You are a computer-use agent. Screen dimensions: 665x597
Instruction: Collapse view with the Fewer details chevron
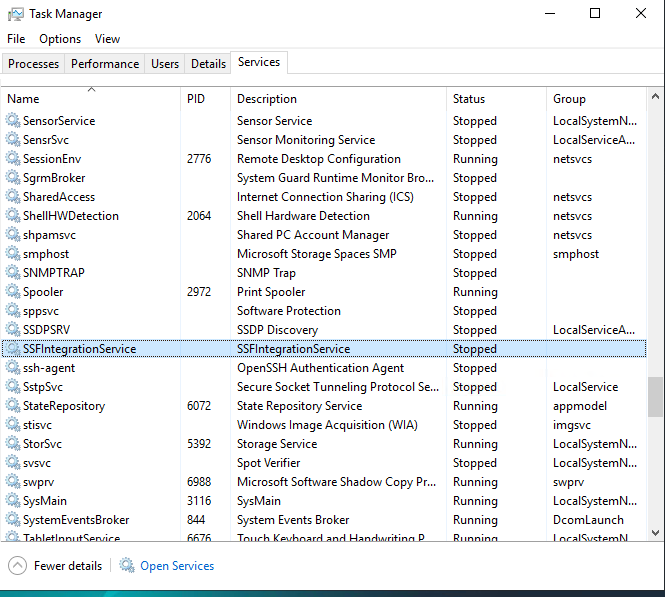pyautogui.click(x=17, y=566)
